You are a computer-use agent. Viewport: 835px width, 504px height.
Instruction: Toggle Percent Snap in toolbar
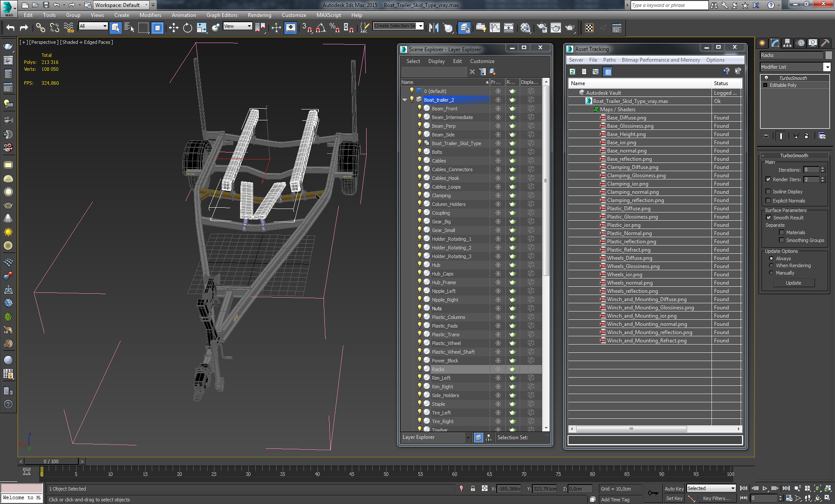click(x=334, y=28)
